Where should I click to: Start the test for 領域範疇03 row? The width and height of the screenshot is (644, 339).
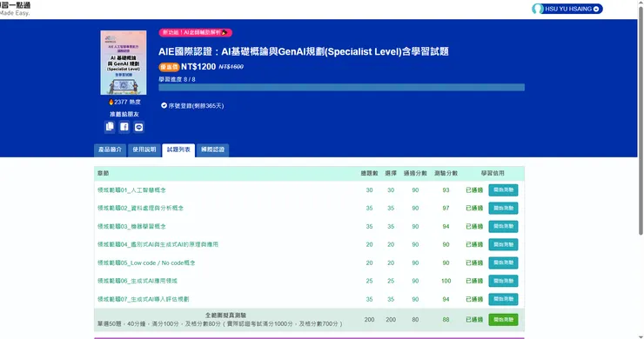503,227
